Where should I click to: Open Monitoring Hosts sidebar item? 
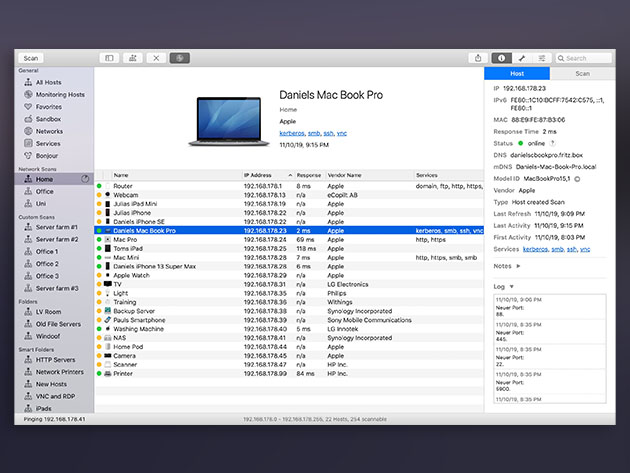55,94
